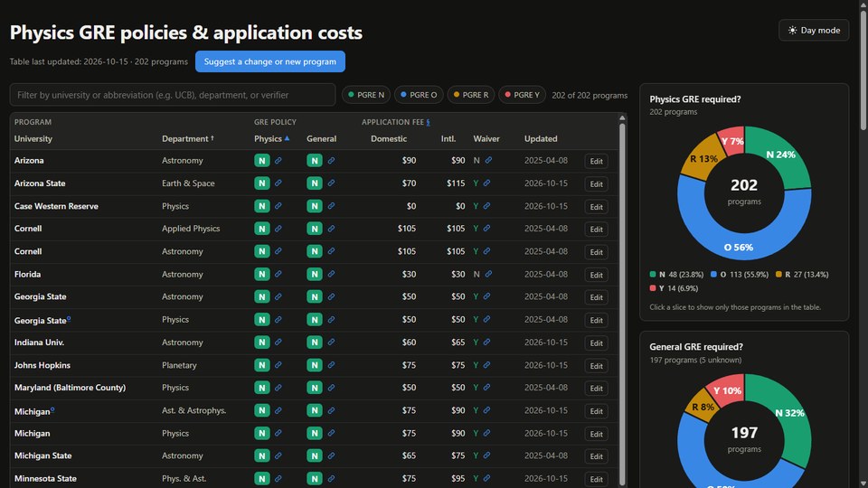Screen dimensions: 868x488
Task: Open Cornell Astronomy General GRE link icon
Action: point(331,251)
